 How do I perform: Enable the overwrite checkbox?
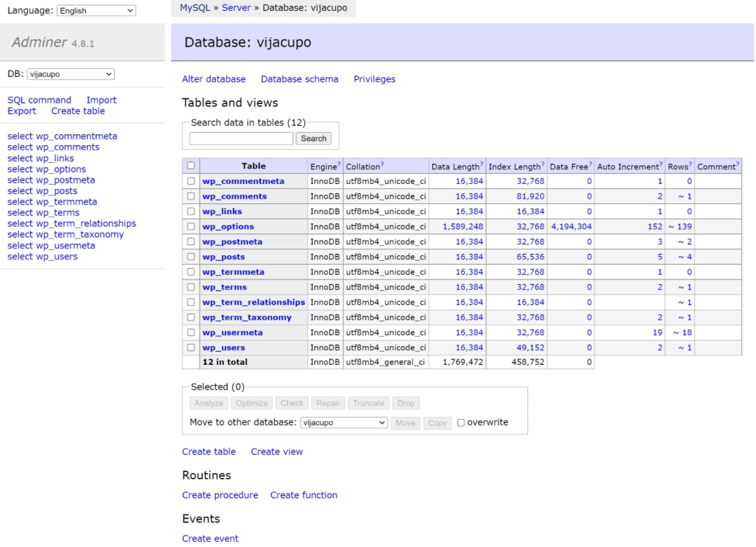coord(461,423)
